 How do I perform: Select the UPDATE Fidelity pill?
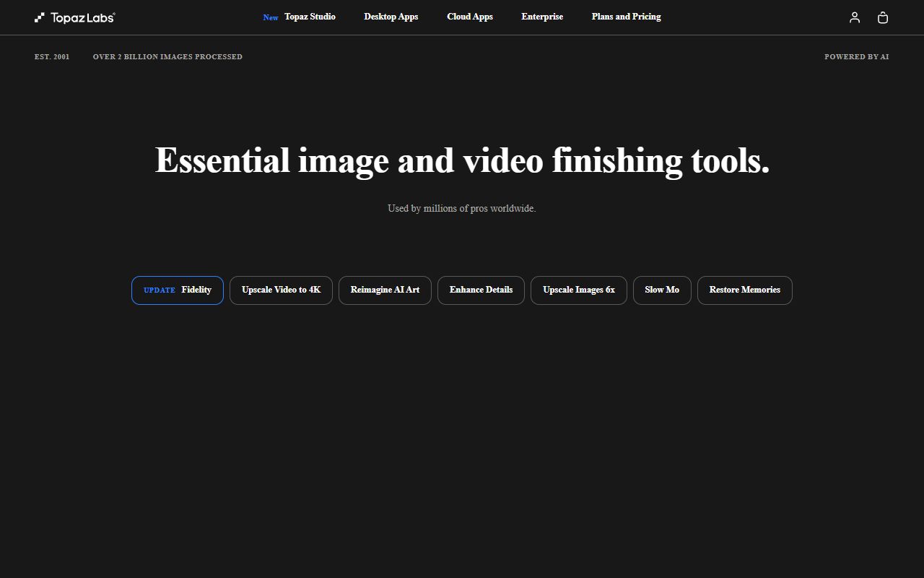[x=177, y=290]
